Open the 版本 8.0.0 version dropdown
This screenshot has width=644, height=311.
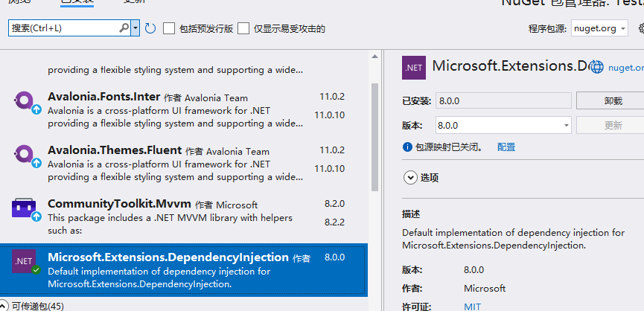click(566, 125)
